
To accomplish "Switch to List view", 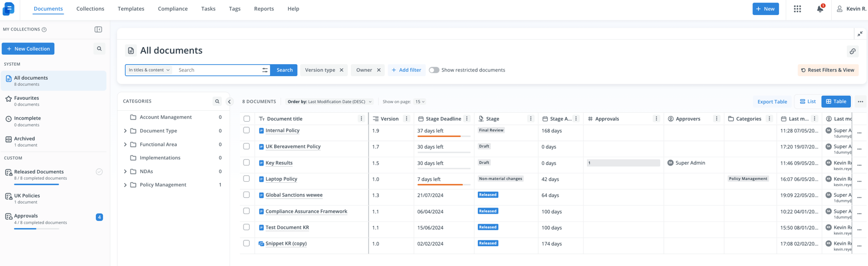I will point(807,101).
